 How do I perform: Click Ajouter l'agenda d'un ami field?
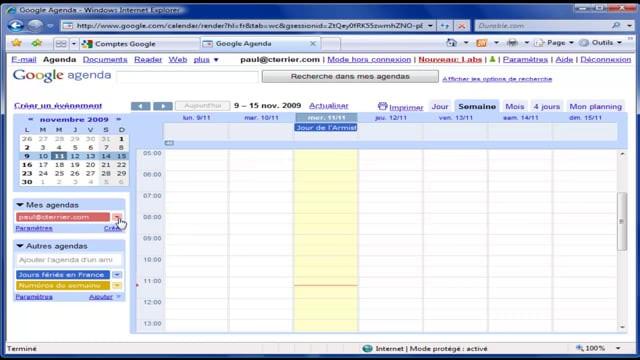point(69,260)
